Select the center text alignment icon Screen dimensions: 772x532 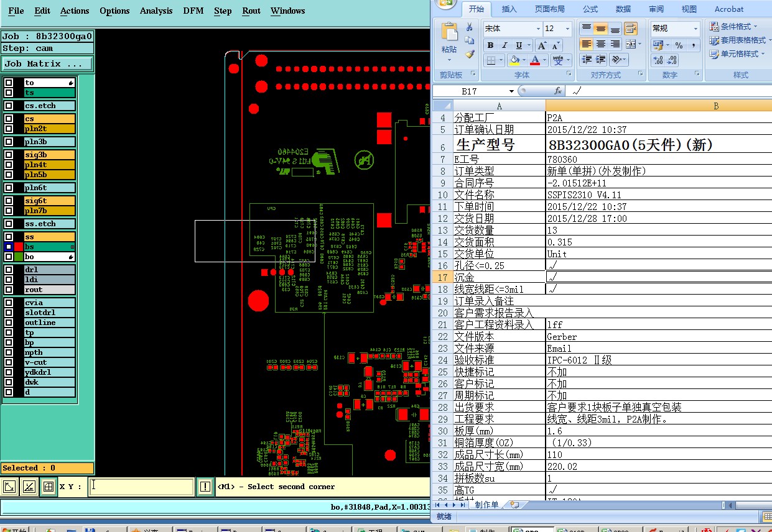click(x=600, y=44)
